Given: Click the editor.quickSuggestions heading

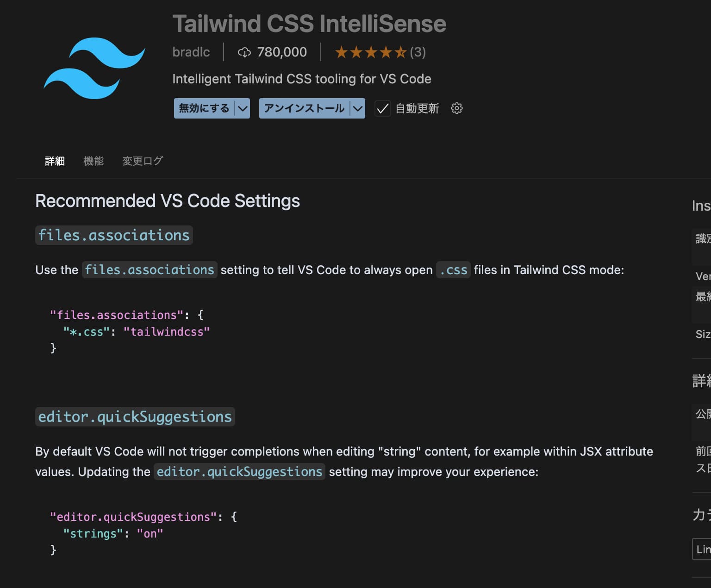Looking at the screenshot, I should coord(135,417).
